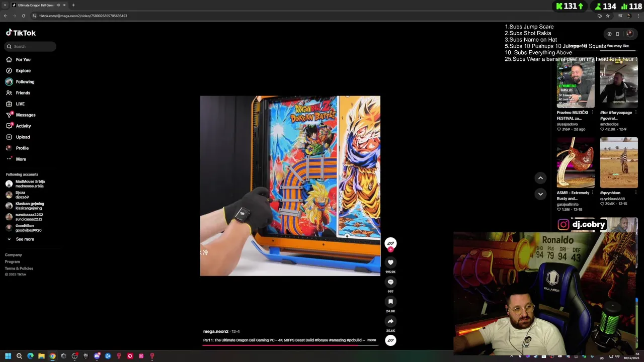This screenshot has height=362, width=644.
Task: Bookmark this page with the star icon
Action: click(x=608, y=16)
